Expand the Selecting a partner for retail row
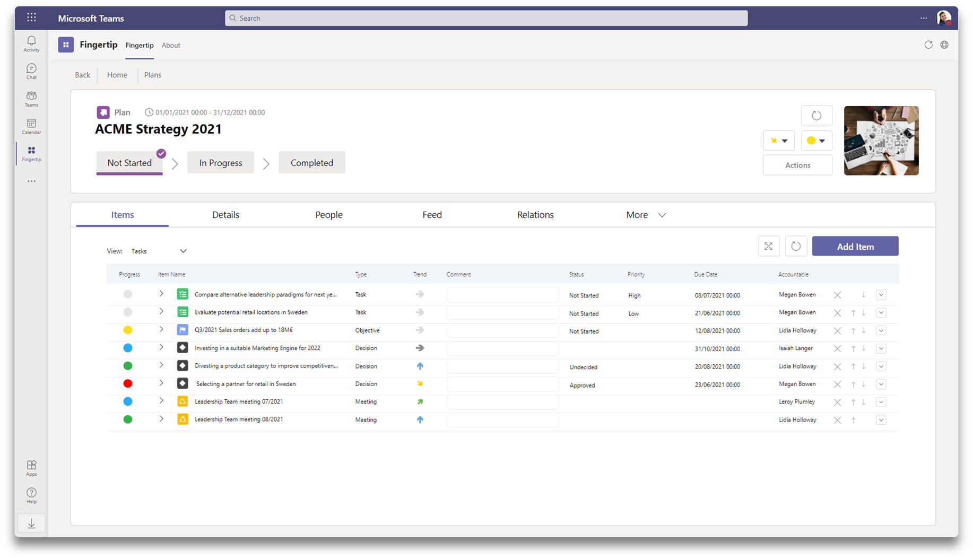 coord(161,383)
